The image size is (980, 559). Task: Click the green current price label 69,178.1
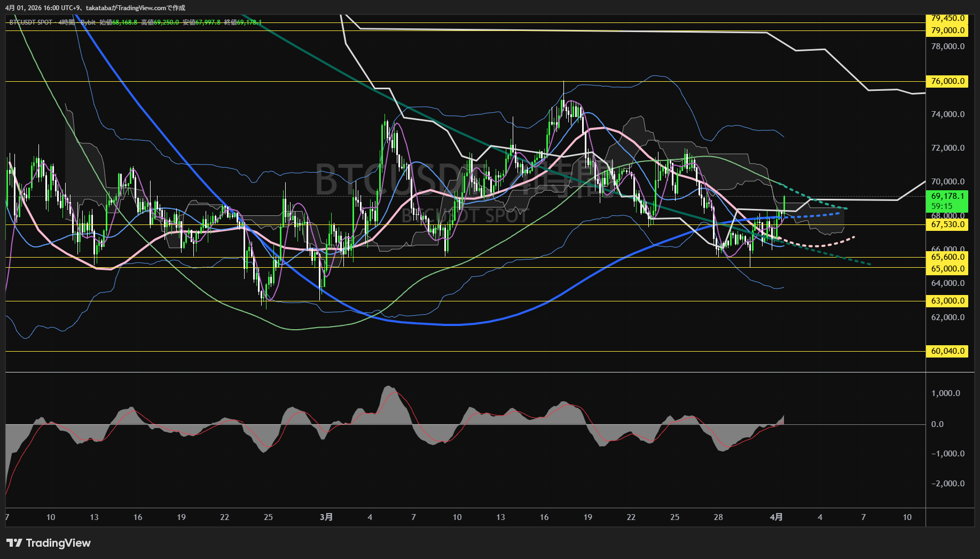tap(947, 196)
